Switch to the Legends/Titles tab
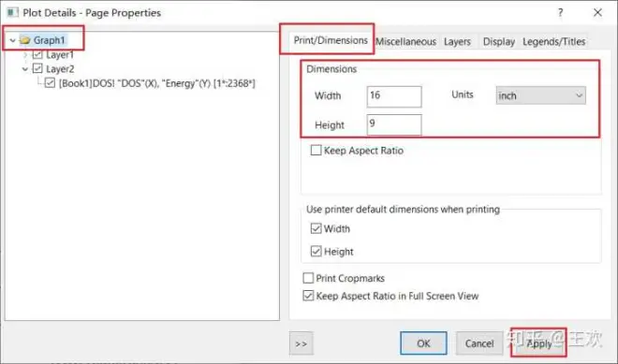Image resolution: width=618 pixels, height=364 pixels. point(553,41)
